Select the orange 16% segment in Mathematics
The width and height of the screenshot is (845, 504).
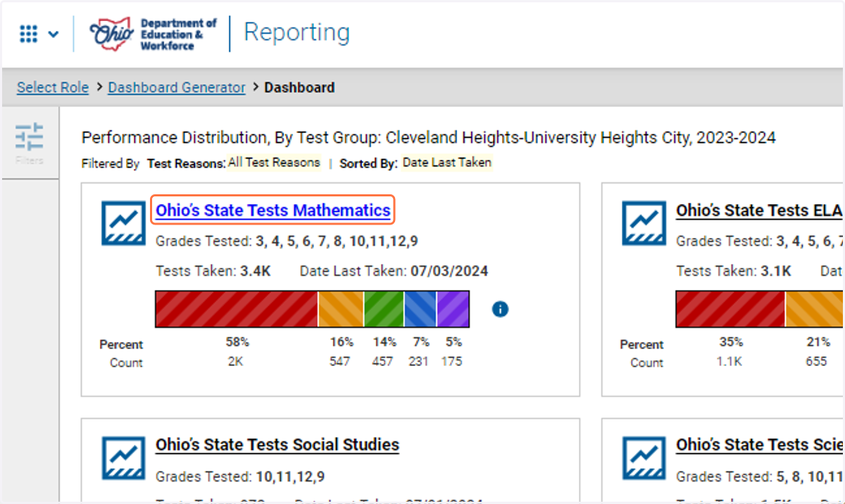click(341, 309)
